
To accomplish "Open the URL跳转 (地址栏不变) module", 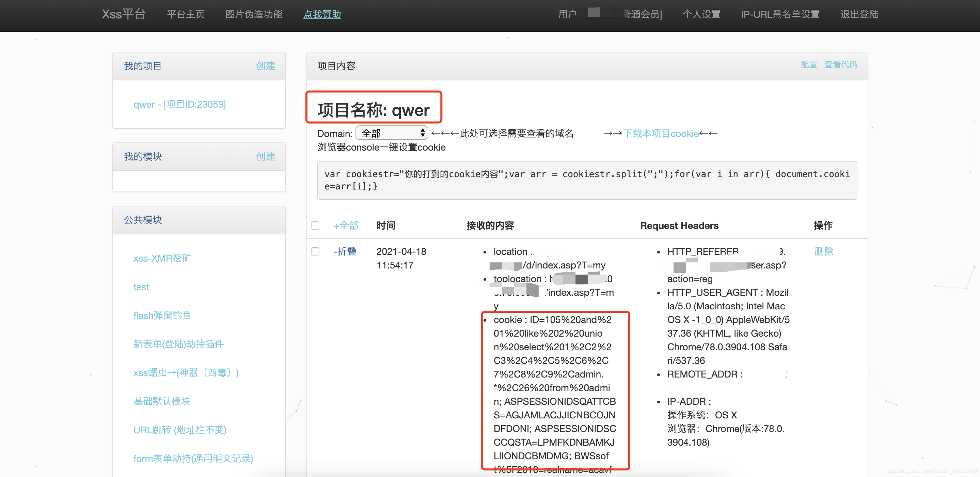I will click(x=179, y=430).
